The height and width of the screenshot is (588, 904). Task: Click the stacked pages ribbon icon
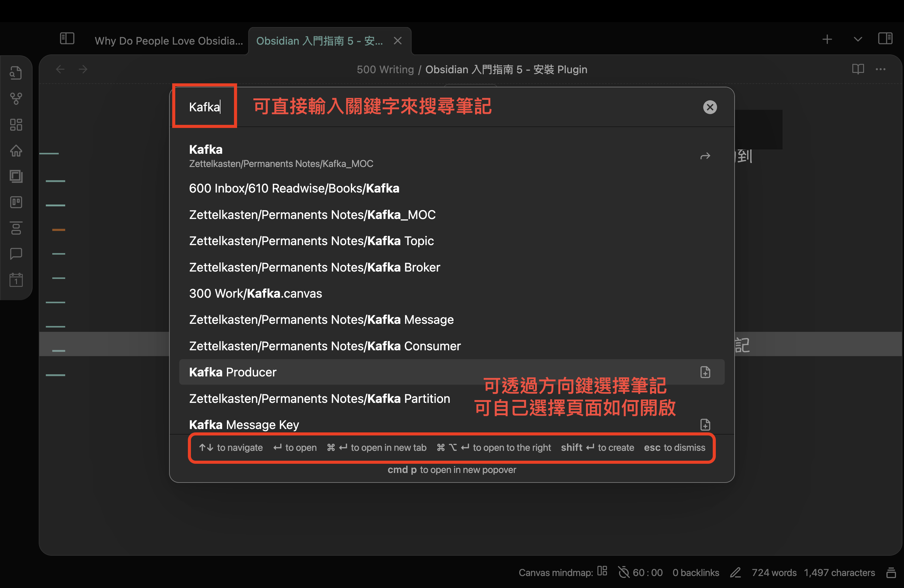pyautogui.click(x=16, y=176)
